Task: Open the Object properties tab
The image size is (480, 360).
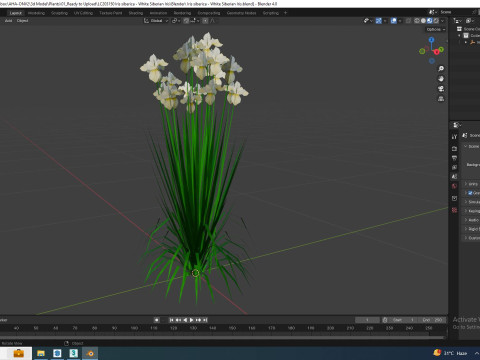Action: point(454,198)
